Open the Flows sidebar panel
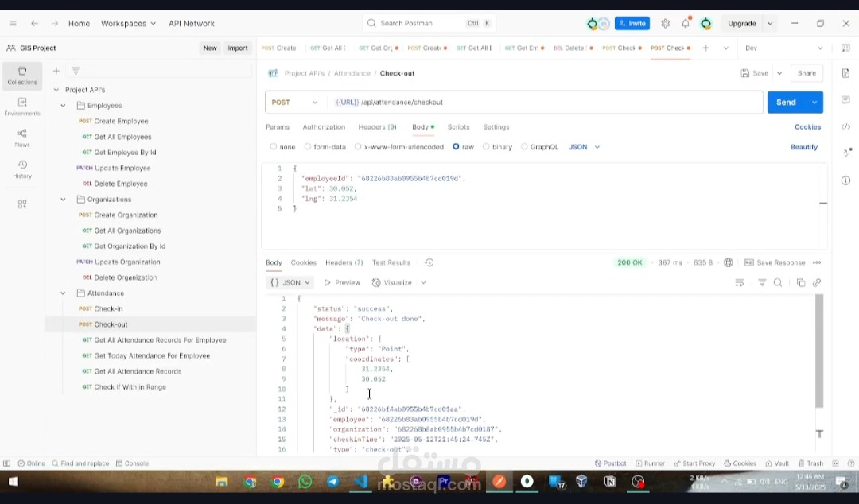Viewport: 859px width, 504px height. pyautogui.click(x=22, y=138)
